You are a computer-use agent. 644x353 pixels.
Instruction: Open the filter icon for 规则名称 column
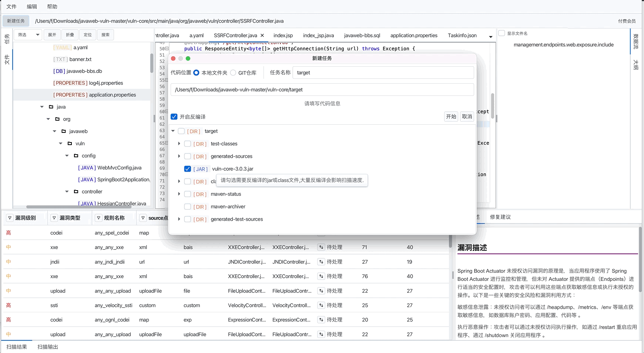pyautogui.click(x=98, y=218)
